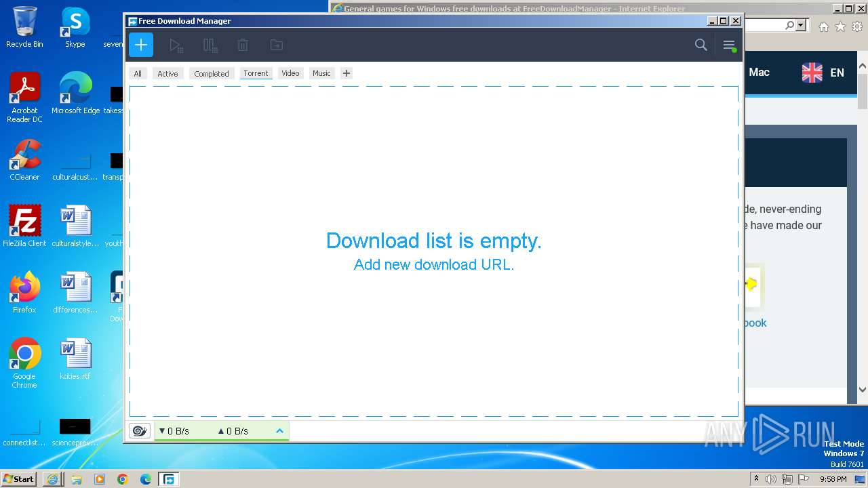Open FileZilla Client desktop shortcut
The image size is (868, 488).
(x=24, y=226)
